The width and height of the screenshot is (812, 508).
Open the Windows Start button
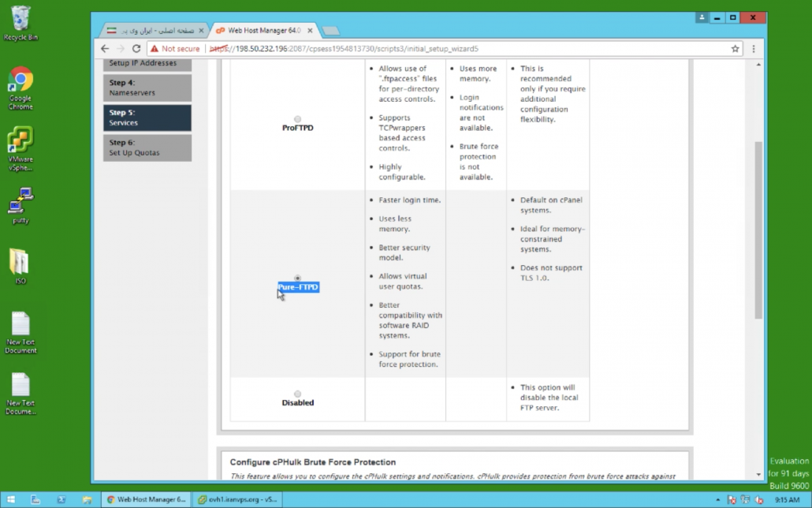[x=12, y=499]
